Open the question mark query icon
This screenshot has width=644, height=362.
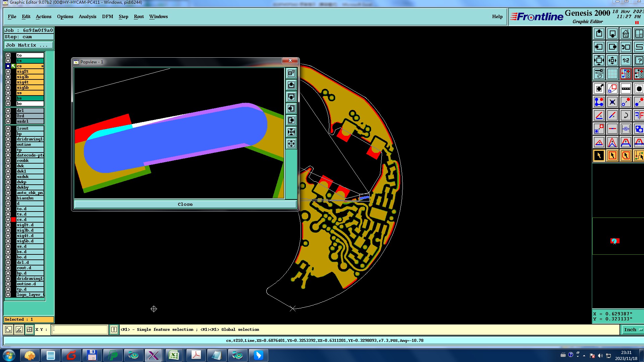click(x=639, y=61)
